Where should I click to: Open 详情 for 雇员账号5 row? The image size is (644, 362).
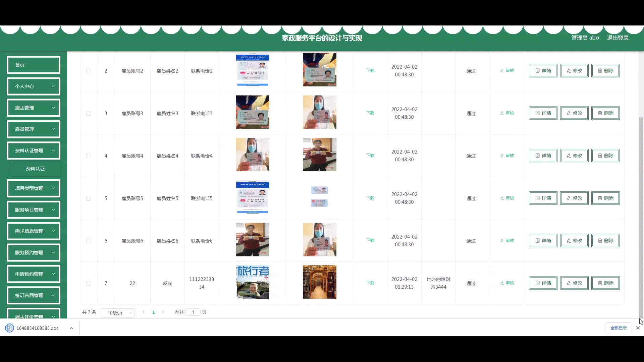[x=543, y=198]
